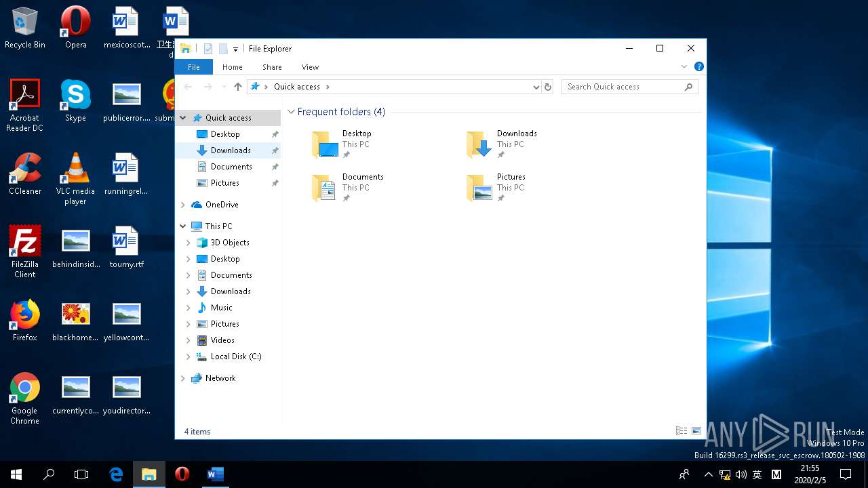Click the New folder quick access toolbar icon
Screen dimensions: 868x488
(222, 49)
